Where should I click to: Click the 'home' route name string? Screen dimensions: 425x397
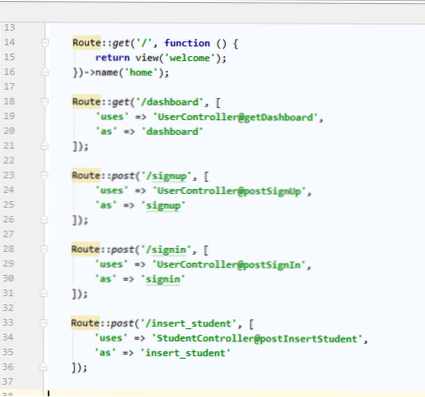[141, 73]
